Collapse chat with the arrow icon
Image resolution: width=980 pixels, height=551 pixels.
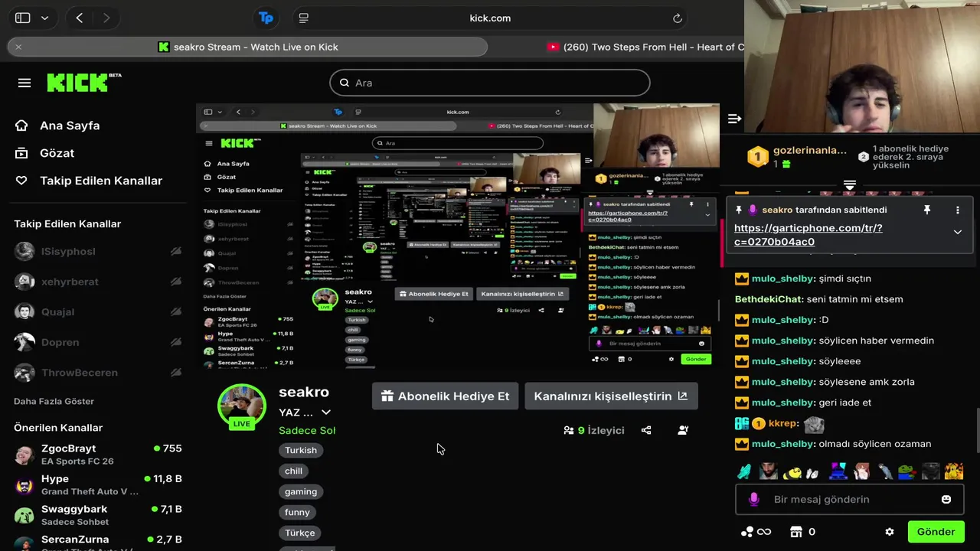click(734, 119)
